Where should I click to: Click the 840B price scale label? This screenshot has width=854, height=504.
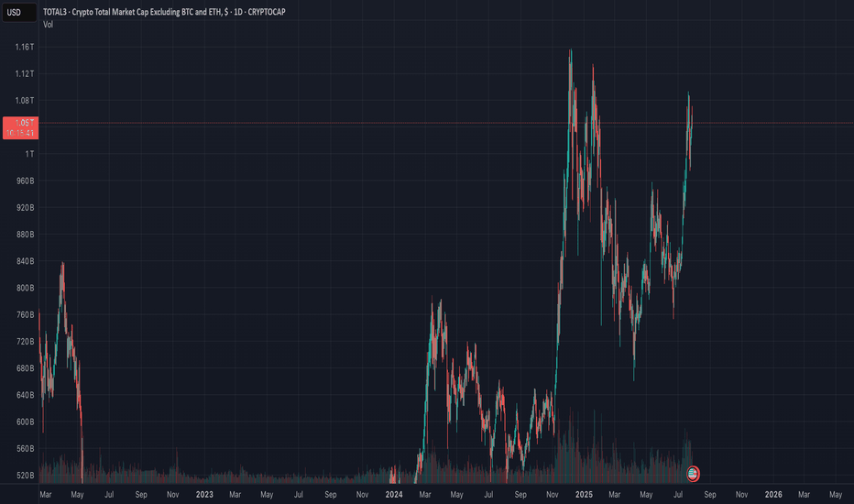point(25,261)
